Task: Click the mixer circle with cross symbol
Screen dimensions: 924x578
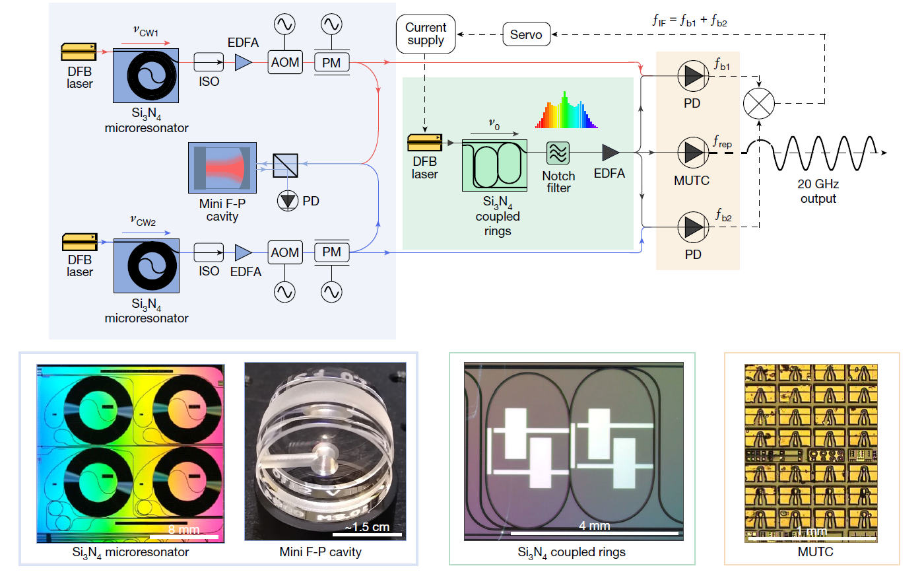Action: point(759,104)
